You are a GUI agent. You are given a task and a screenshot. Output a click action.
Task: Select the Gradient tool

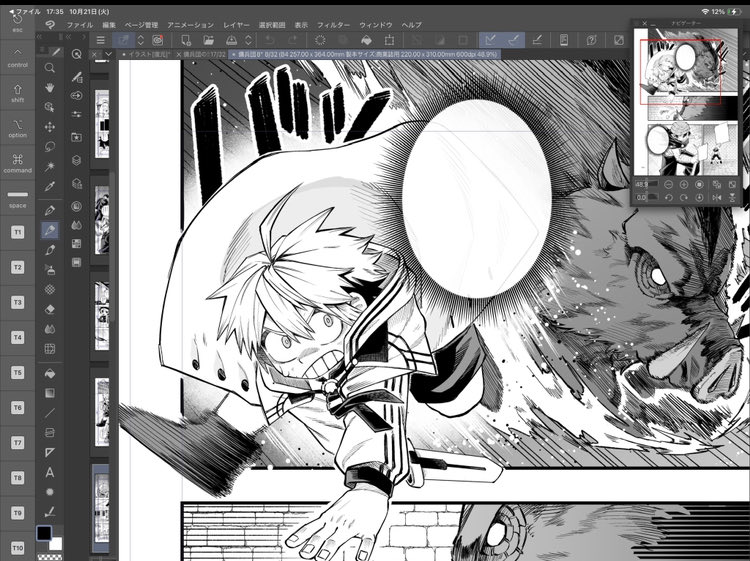click(50, 393)
